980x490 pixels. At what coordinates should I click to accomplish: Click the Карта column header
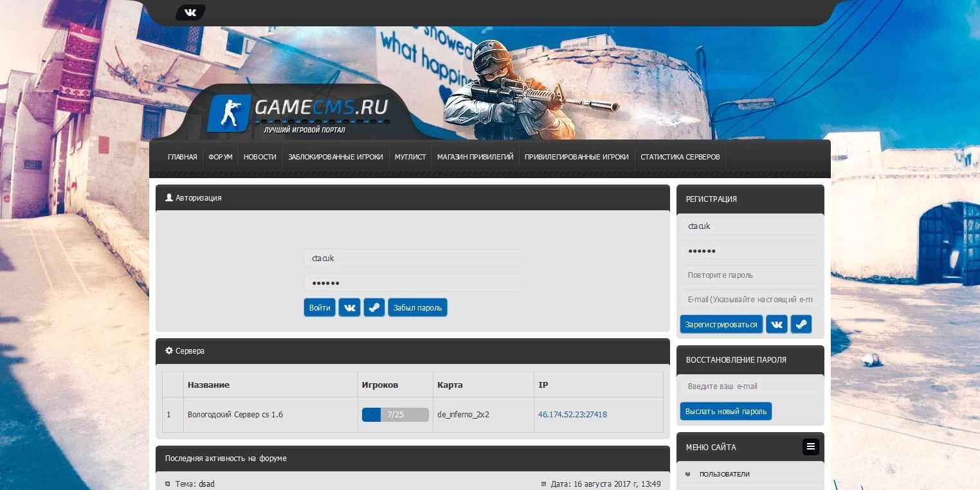(x=450, y=385)
